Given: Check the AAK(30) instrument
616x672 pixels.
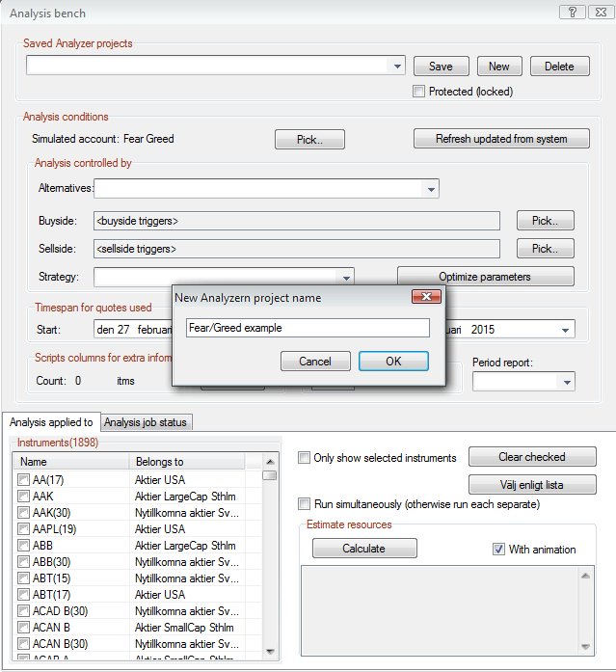Looking at the screenshot, I should (23, 513).
